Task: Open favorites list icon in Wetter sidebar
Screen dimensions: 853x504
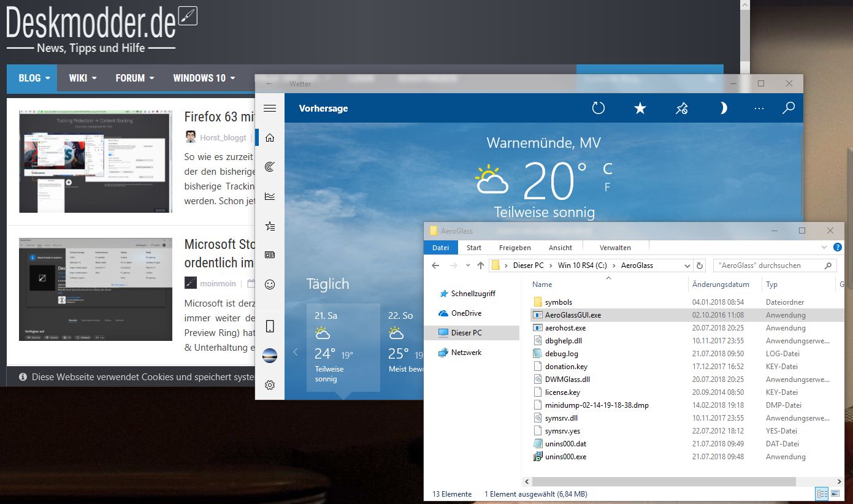Action: point(270,226)
